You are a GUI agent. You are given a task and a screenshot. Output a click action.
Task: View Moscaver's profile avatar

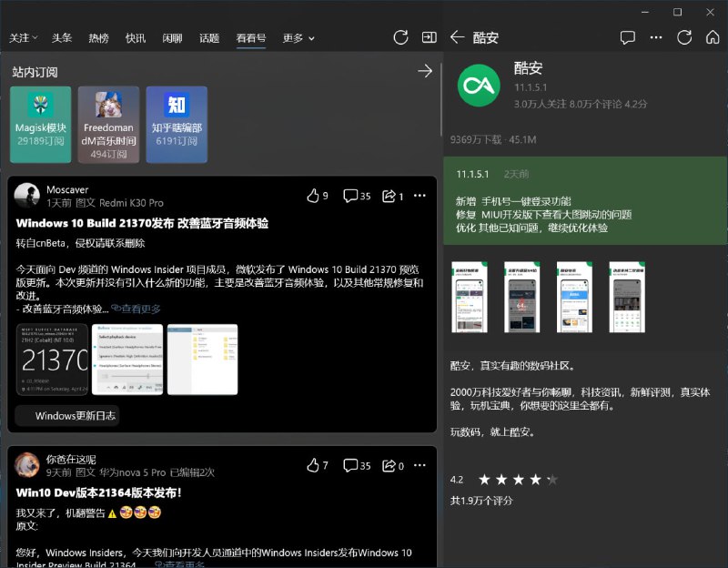pos(29,196)
